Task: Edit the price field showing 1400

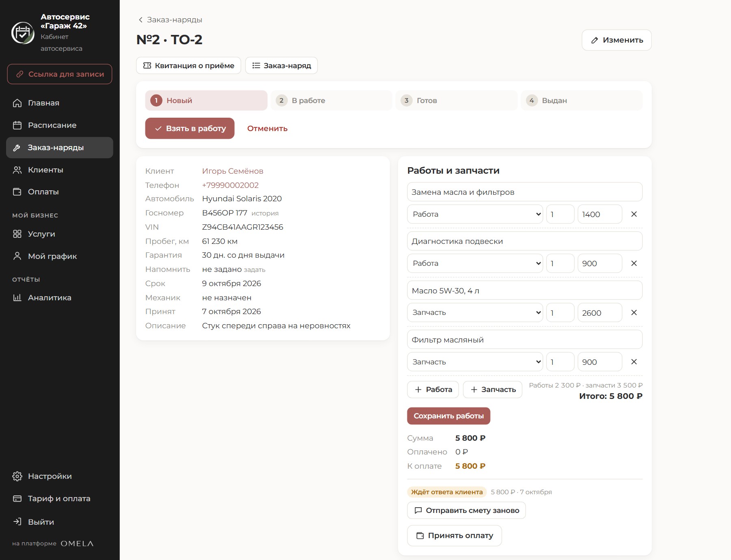Action: [600, 214]
